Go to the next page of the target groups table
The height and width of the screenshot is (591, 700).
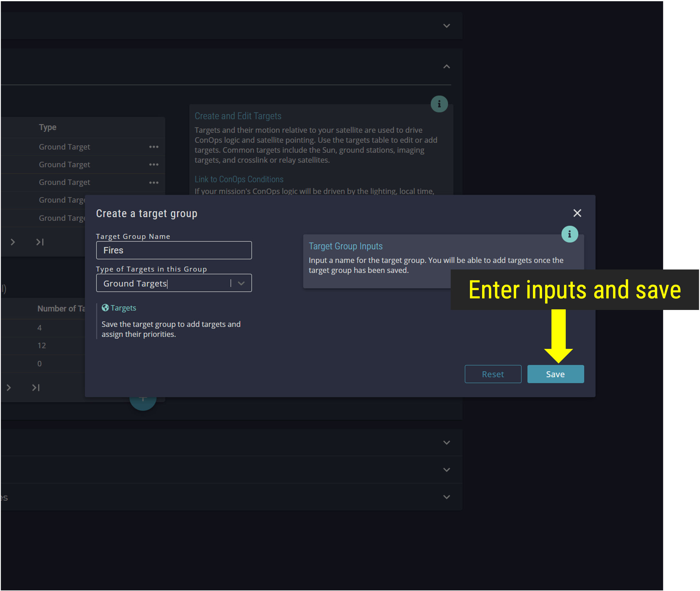[9, 388]
